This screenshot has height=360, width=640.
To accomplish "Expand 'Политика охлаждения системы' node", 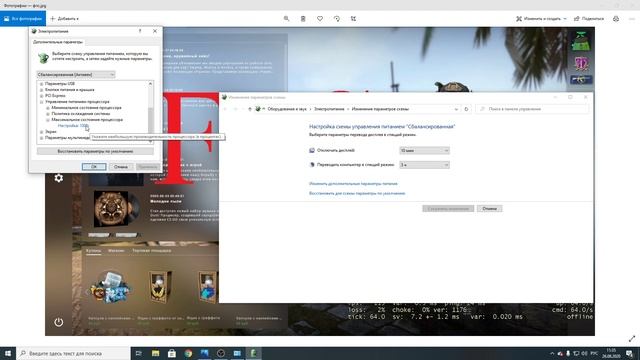I will click(48, 114).
